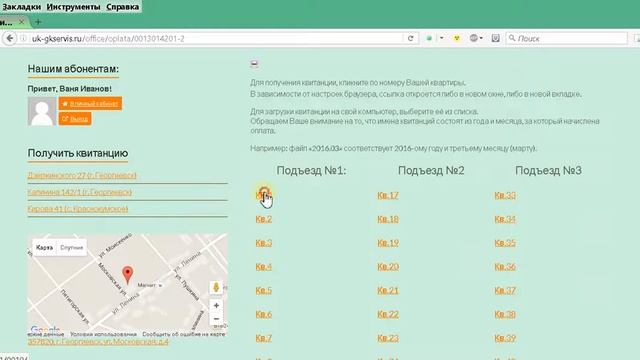Open receipt for Кв.23

point(388,338)
